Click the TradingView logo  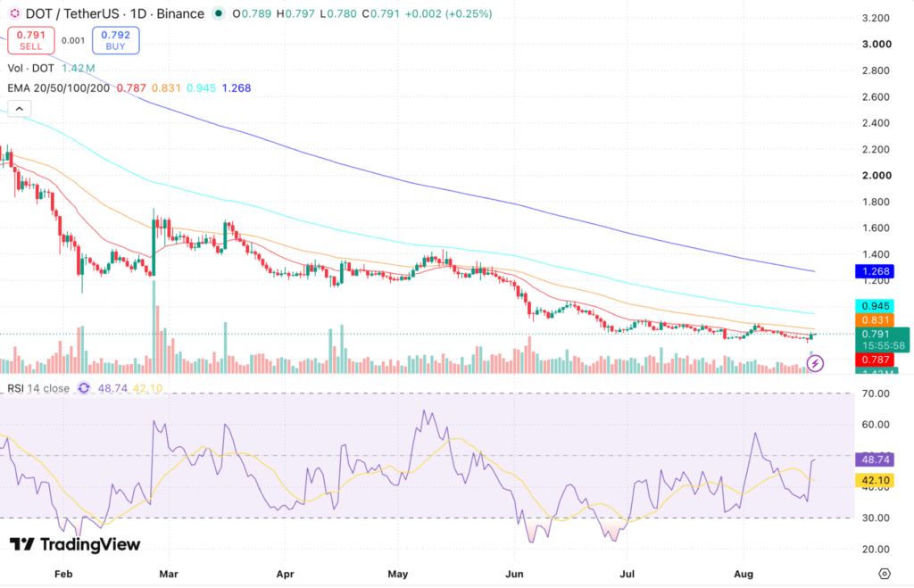(x=75, y=544)
